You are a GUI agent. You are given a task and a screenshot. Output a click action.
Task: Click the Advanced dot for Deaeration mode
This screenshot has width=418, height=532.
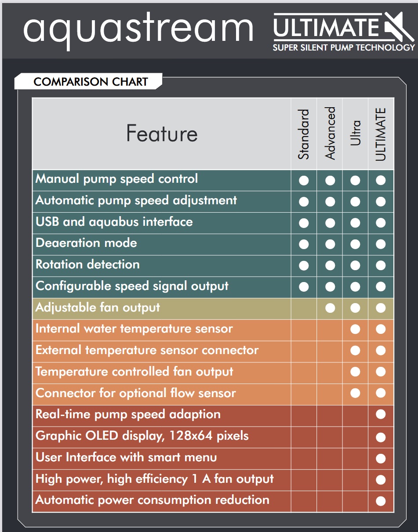pyautogui.click(x=330, y=245)
